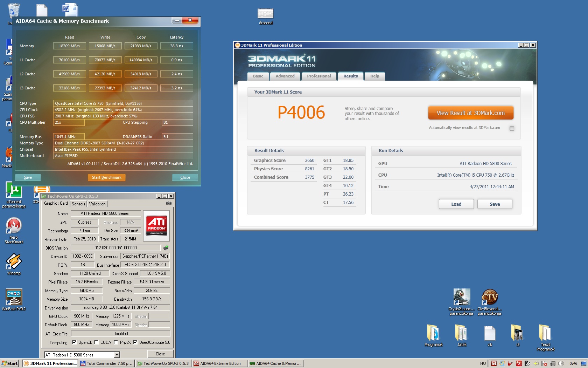Click Save button in AIDA64 benchmark window
The height and width of the screenshot is (368, 588).
[28, 177]
